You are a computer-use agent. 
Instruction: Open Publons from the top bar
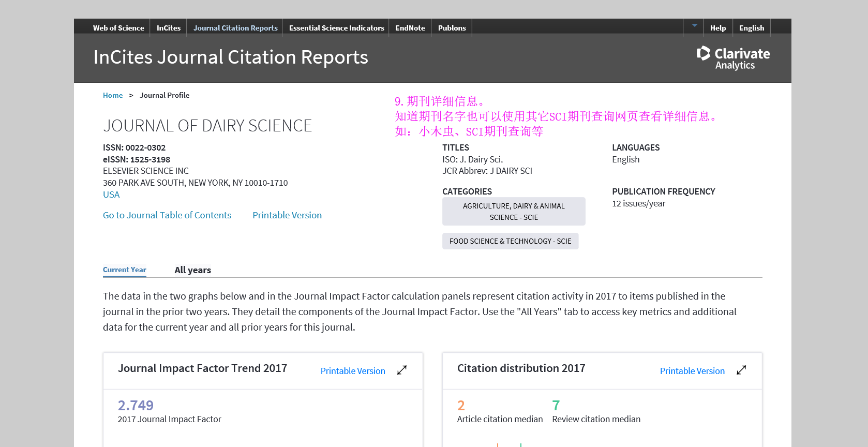[x=452, y=28]
